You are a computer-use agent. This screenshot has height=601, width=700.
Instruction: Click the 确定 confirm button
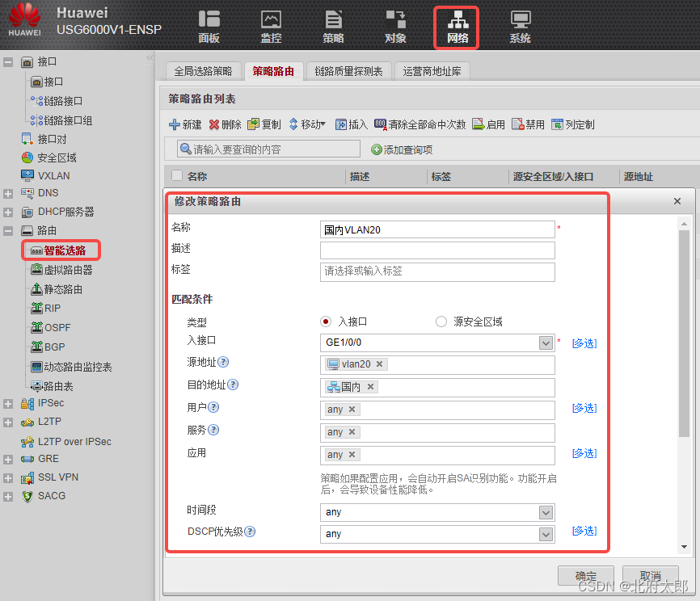click(586, 576)
